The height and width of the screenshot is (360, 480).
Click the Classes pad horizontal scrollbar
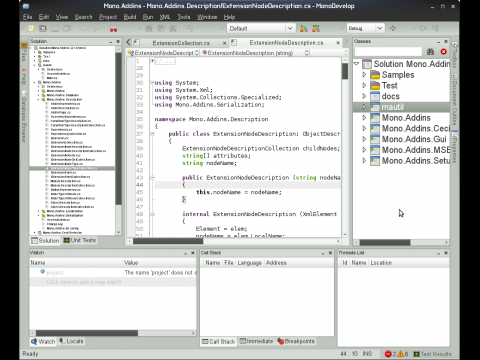(385, 242)
